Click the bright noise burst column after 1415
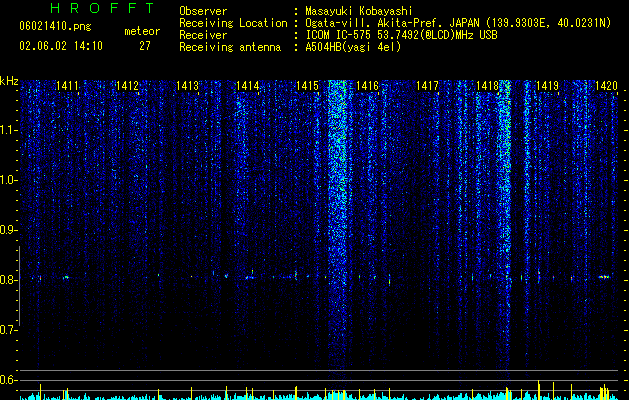The image size is (629, 400). point(337,225)
